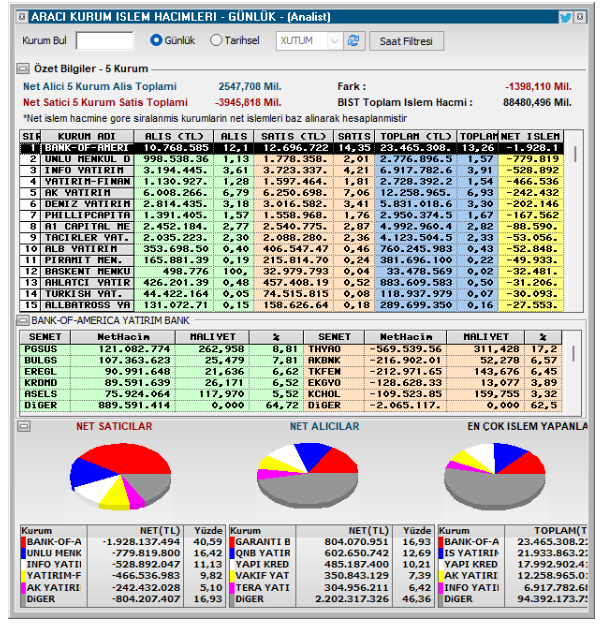
Task: Sort by SATIS (TL) column header
Action: (x=294, y=136)
